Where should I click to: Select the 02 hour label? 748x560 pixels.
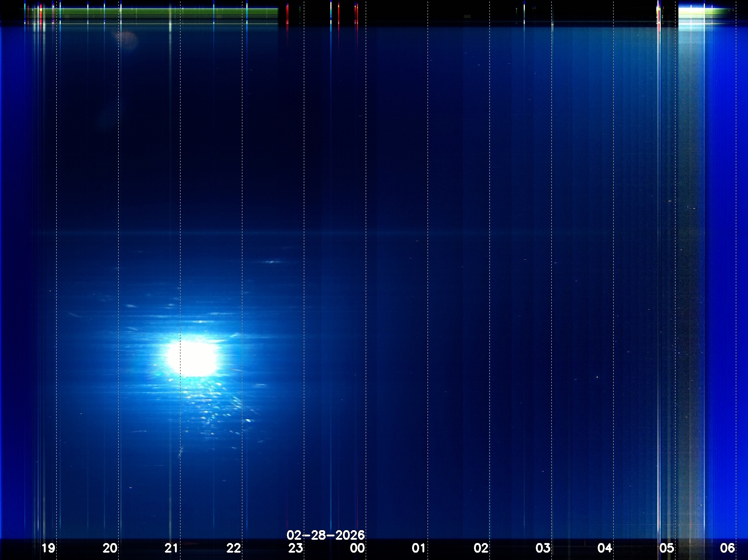[x=481, y=548]
